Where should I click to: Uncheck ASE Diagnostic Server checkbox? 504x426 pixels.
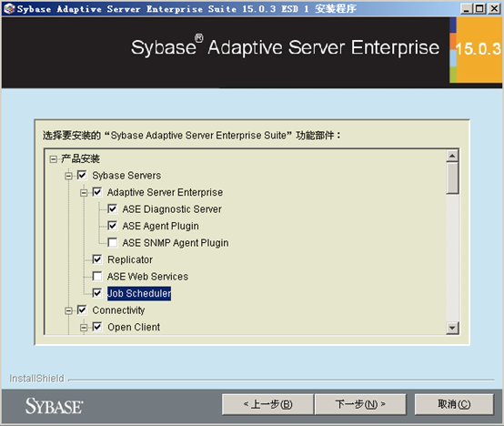coord(112,209)
